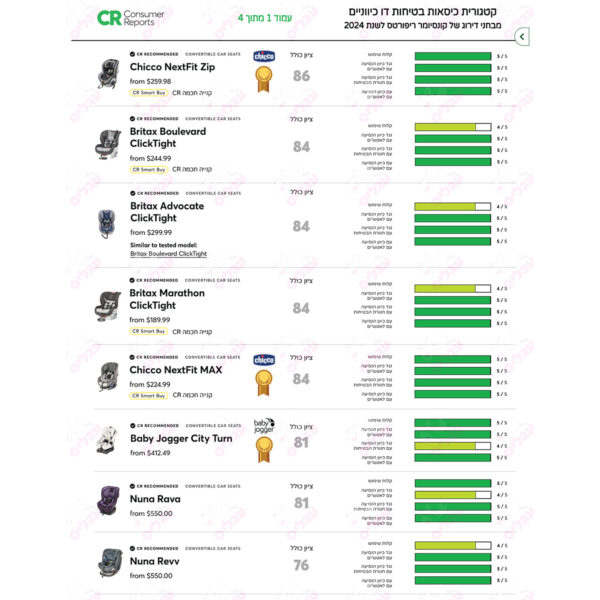Open the Britax Marathon ClickTight product title
Image resolution: width=600 pixels, height=600 pixels.
(167, 299)
